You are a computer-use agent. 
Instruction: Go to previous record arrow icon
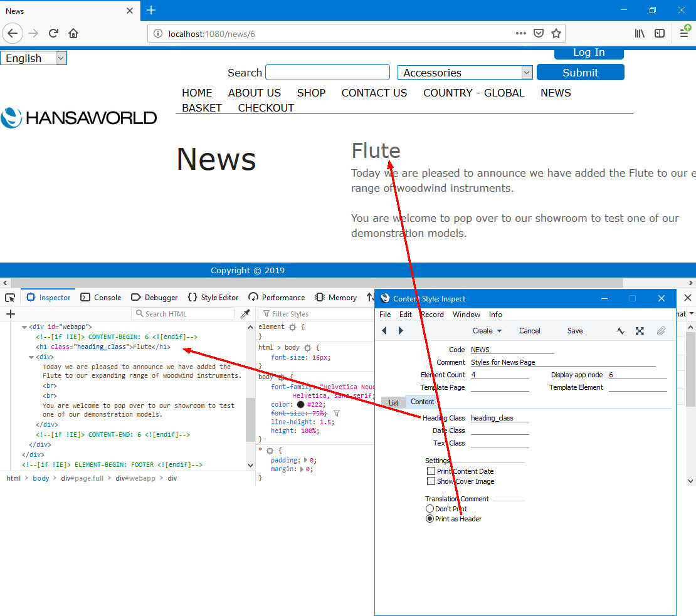click(384, 331)
